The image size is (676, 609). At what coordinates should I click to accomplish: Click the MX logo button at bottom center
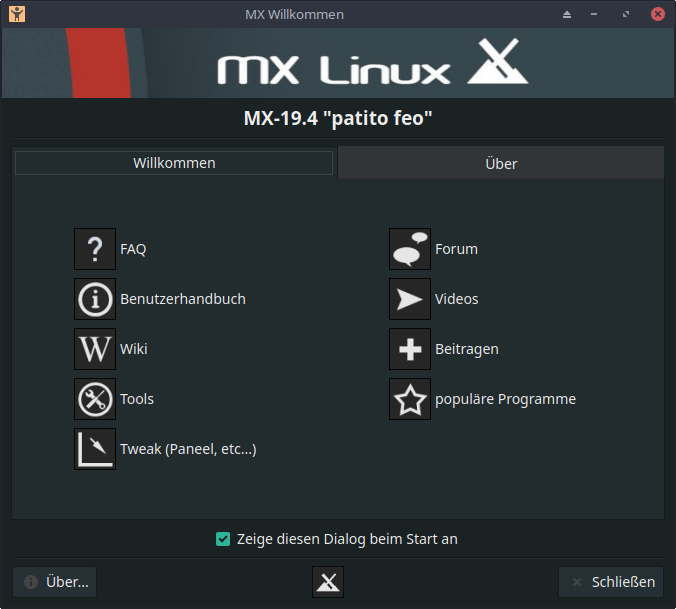pyautogui.click(x=328, y=582)
